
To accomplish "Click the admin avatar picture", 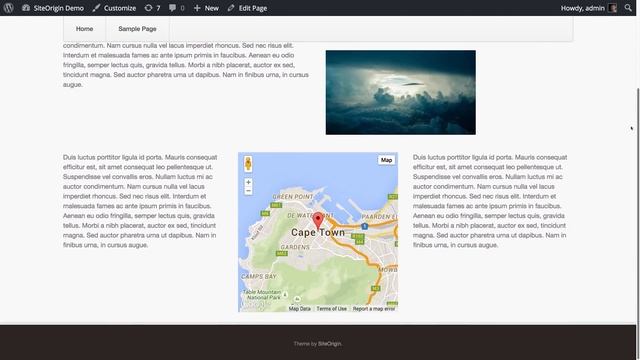I will (x=612, y=8).
